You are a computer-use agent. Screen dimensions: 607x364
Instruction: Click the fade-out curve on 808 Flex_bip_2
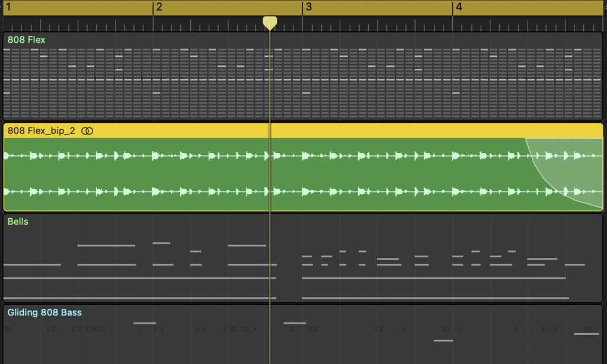point(565,173)
